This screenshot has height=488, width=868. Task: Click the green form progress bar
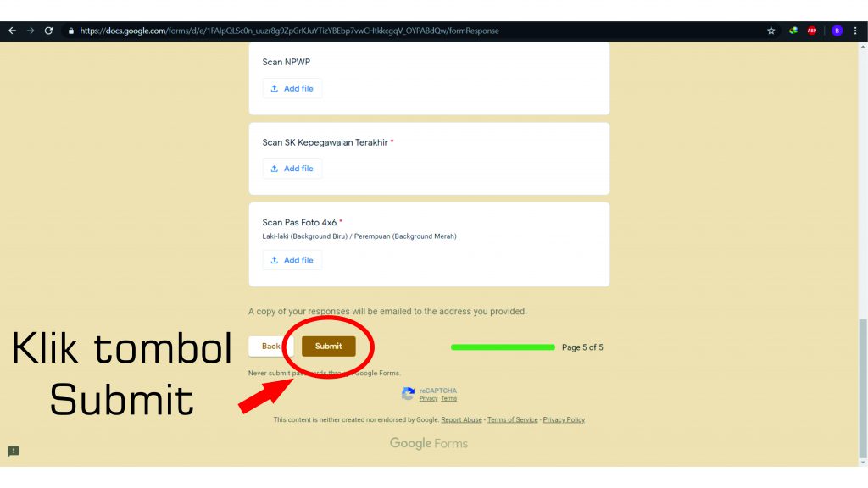click(x=503, y=347)
